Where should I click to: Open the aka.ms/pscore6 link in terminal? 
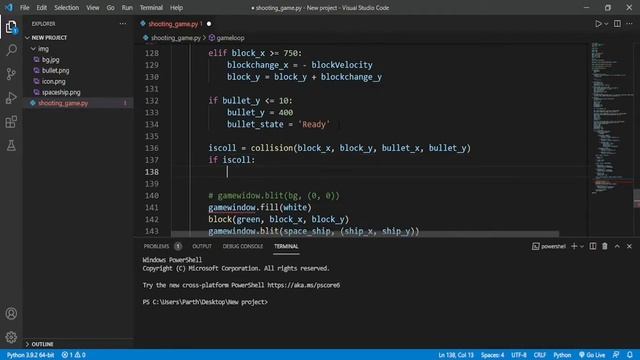(x=303, y=285)
